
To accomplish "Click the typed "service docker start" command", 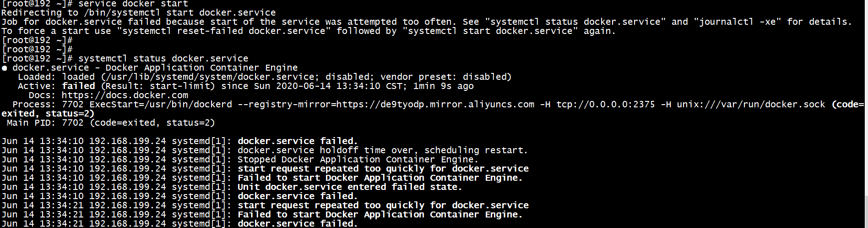I will 133,4.
